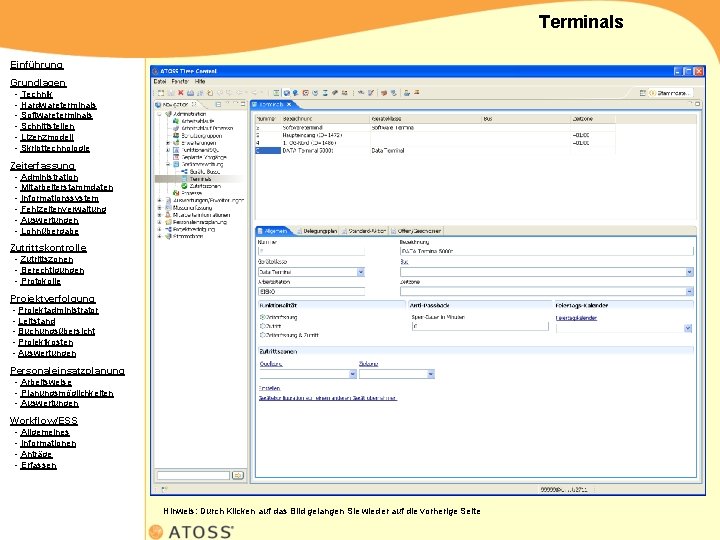Viewport: 720px width, 540px height.
Task: Select the Zutritt radio button
Action: click(x=263, y=326)
